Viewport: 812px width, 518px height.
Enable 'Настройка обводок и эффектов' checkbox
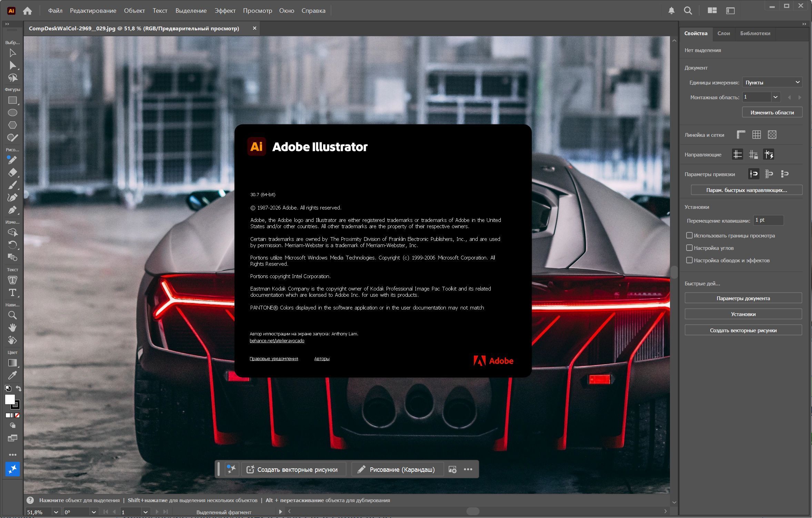tap(689, 260)
